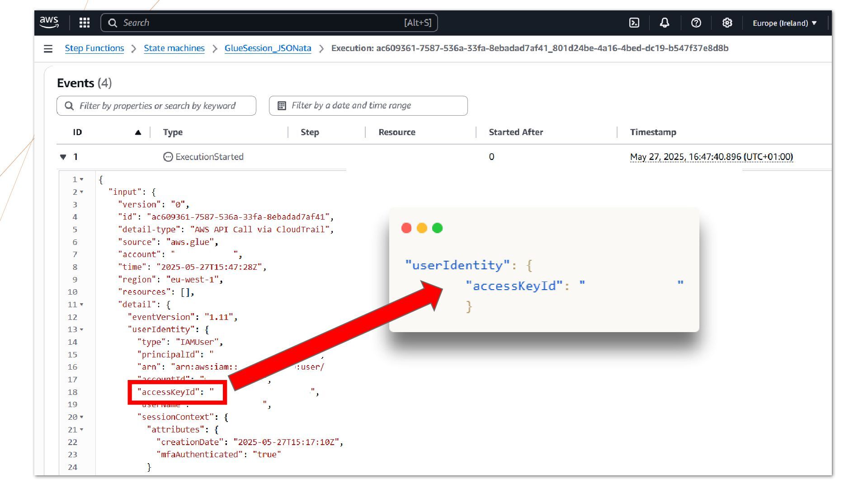Viewport: 868px width, 488px height.
Task: Click the "detail-type" CloudTrail line
Action: click(x=226, y=230)
